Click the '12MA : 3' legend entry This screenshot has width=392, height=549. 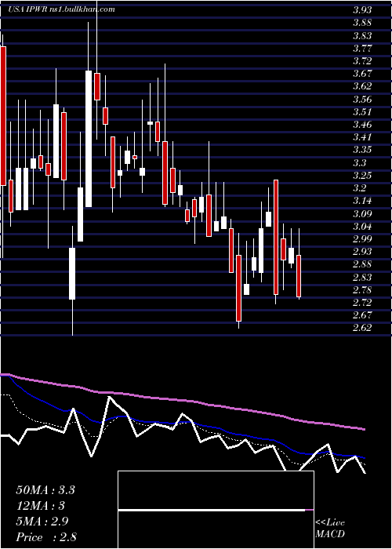click(x=41, y=506)
